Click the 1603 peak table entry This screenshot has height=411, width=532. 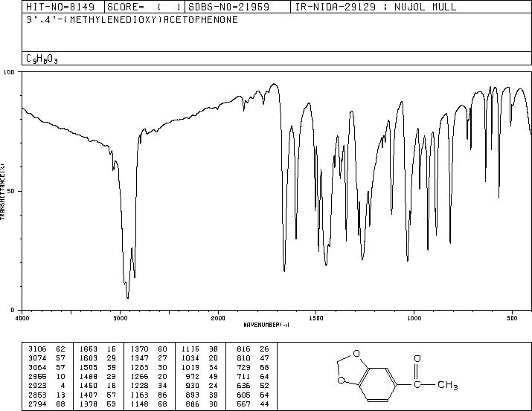click(97, 357)
